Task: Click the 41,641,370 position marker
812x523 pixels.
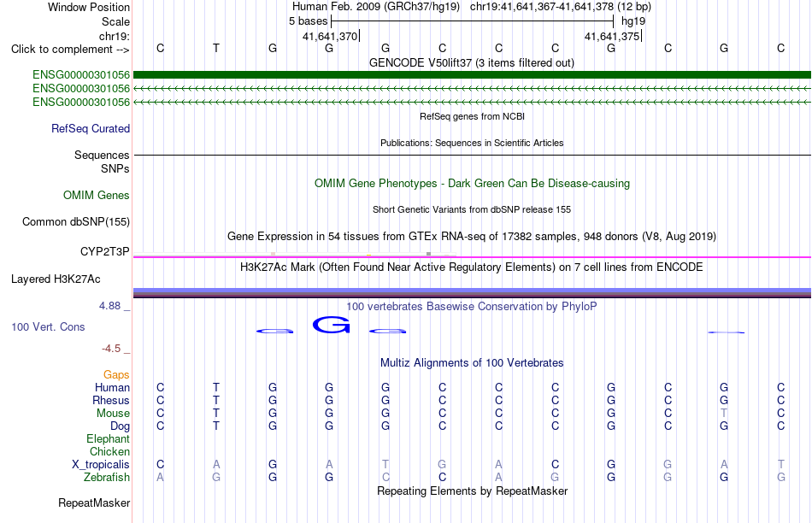Action: [330, 36]
